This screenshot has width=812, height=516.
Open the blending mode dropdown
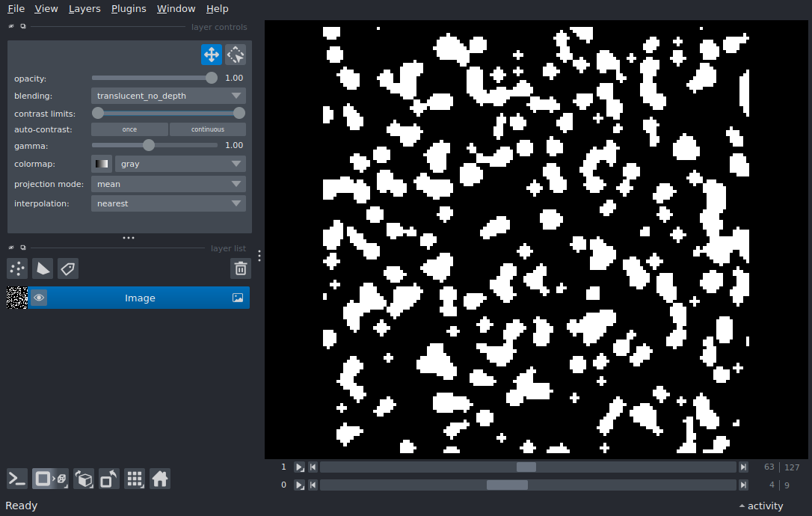168,96
